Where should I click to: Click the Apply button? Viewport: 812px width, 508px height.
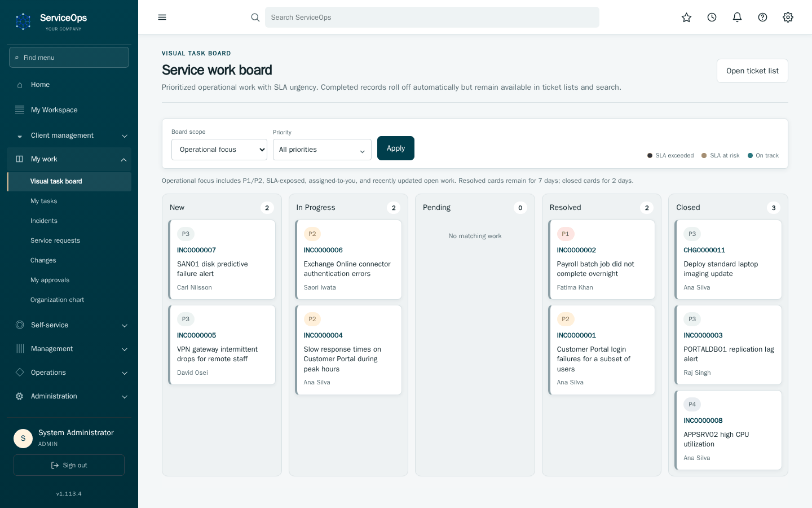(396, 148)
